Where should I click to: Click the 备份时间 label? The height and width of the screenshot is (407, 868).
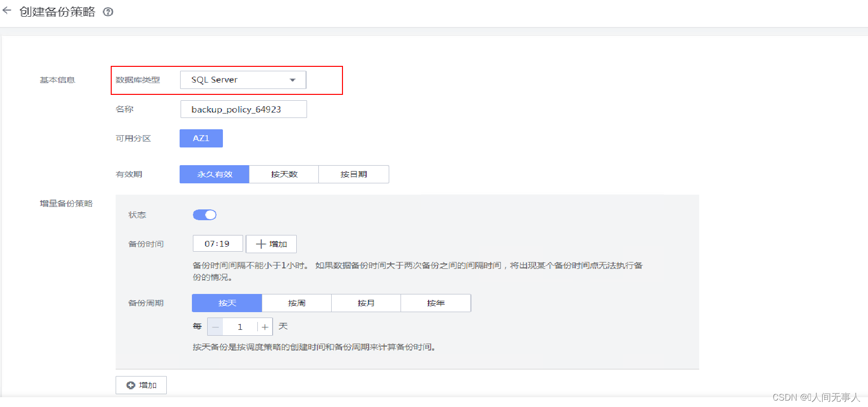146,244
